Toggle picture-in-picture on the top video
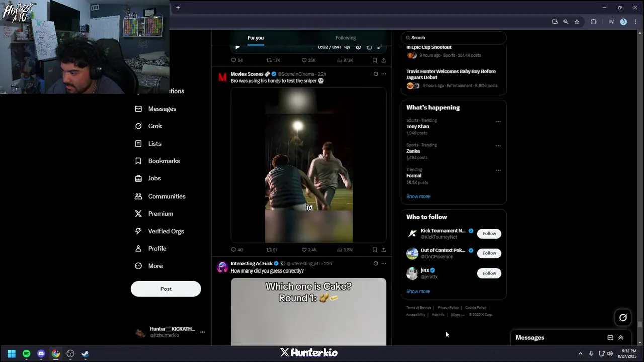Screen dimensions: 644x362 point(369,47)
